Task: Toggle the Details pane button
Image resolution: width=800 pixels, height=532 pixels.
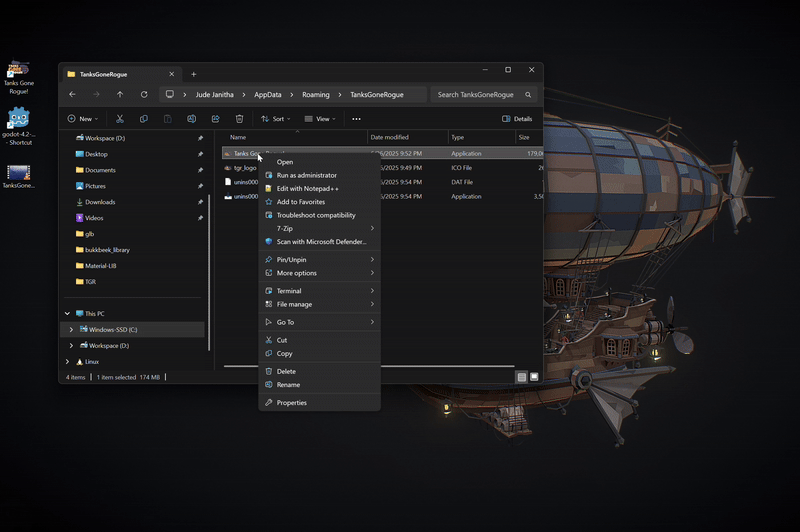Action: (517, 119)
